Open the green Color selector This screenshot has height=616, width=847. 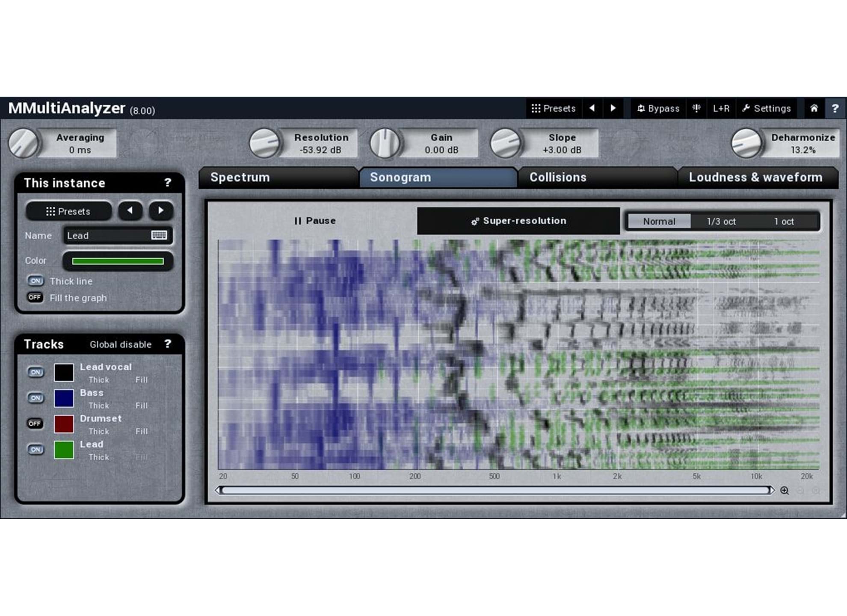(x=118, y=261)
